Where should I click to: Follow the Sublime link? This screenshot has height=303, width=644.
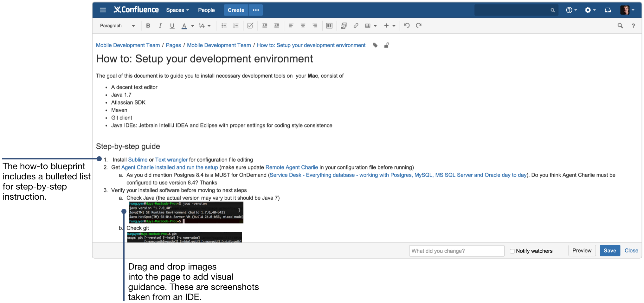click(138, 160)
